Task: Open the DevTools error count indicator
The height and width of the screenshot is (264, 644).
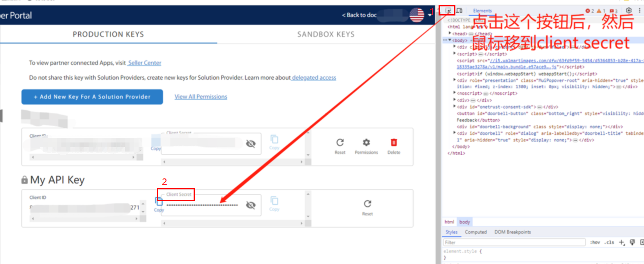Action: 589,11
